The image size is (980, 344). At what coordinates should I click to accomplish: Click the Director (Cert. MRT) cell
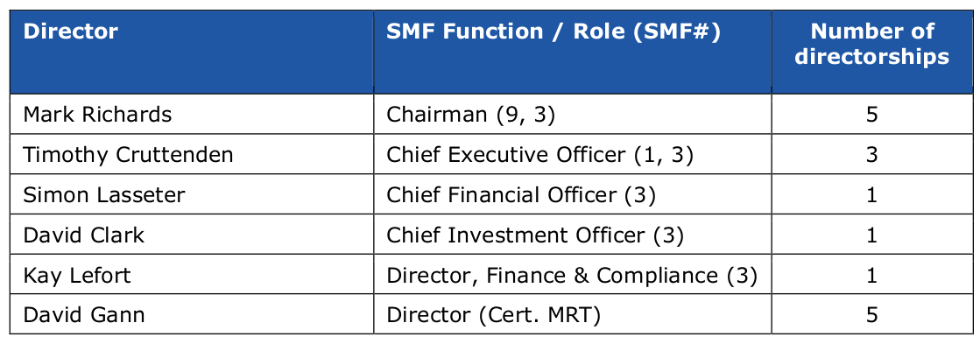pos(573,314)
